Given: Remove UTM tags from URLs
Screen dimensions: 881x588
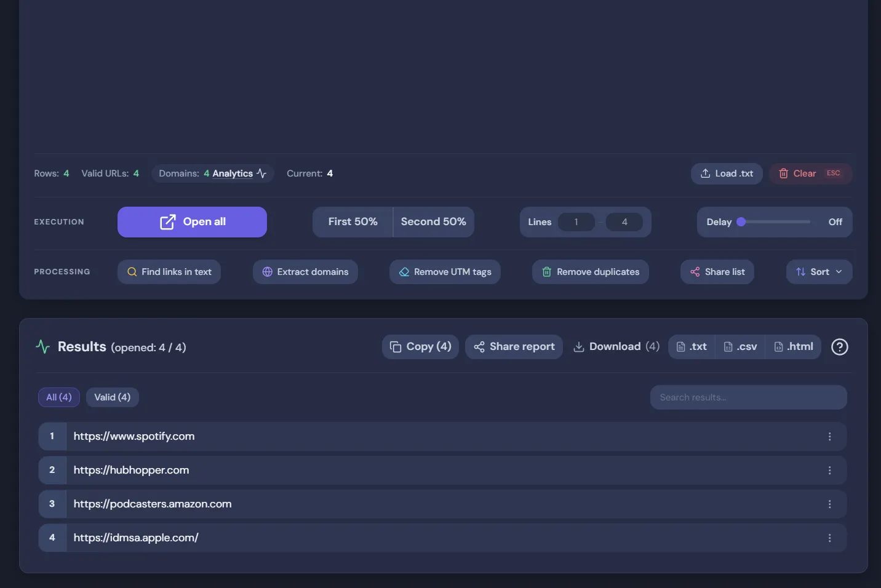Looking at the screenshot, I should 445,272.
